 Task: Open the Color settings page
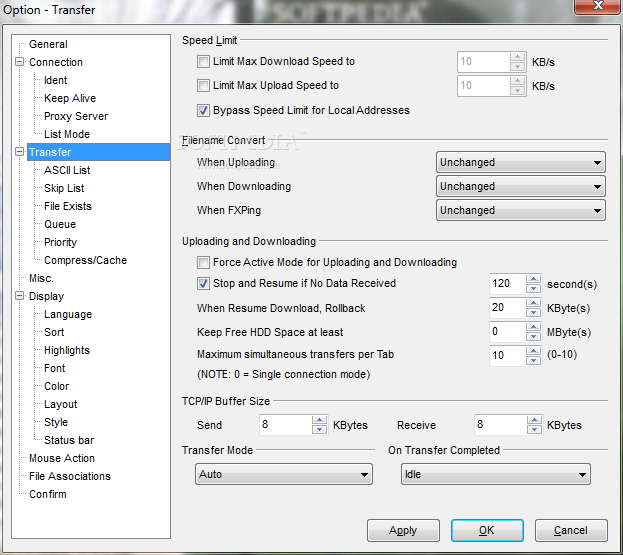(x=56, y=386)
